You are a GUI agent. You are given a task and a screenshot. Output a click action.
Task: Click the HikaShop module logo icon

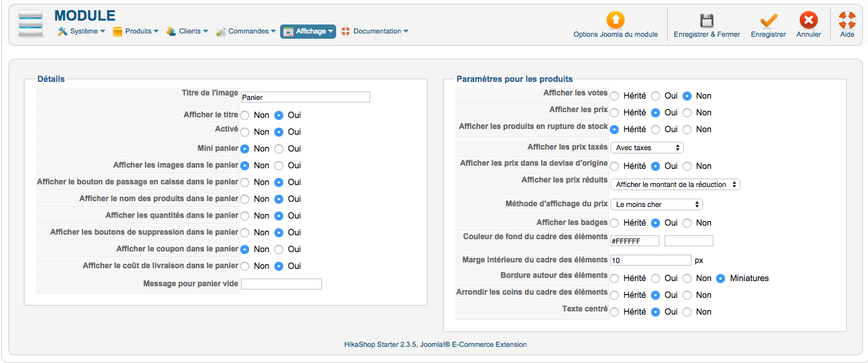point(30,25)
